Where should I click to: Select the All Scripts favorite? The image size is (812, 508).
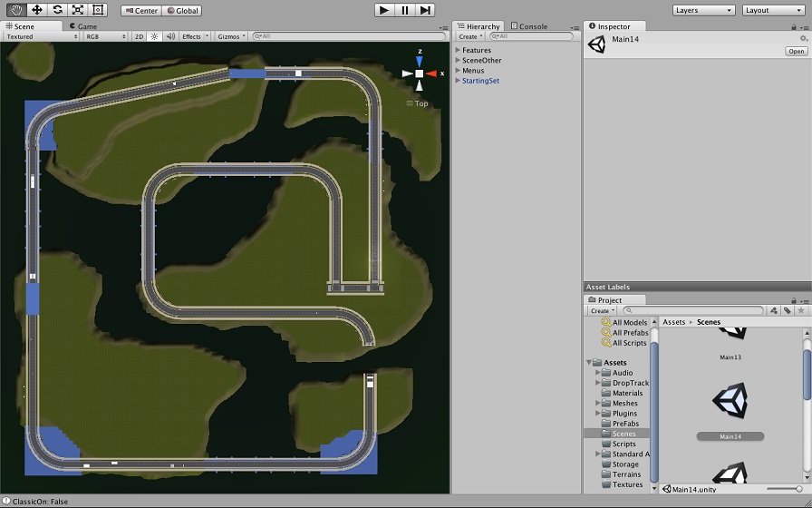tap(624, 343)
